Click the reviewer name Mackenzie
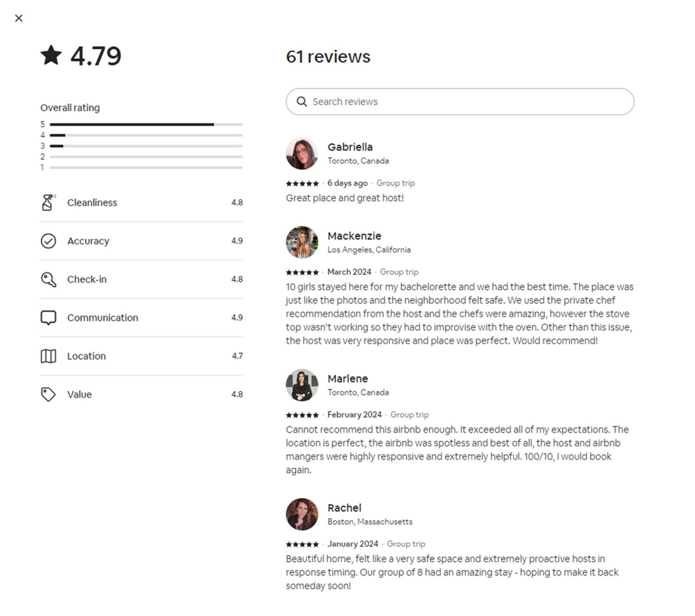The height and width of the screenshot is (616, 695). coord(354,236)
